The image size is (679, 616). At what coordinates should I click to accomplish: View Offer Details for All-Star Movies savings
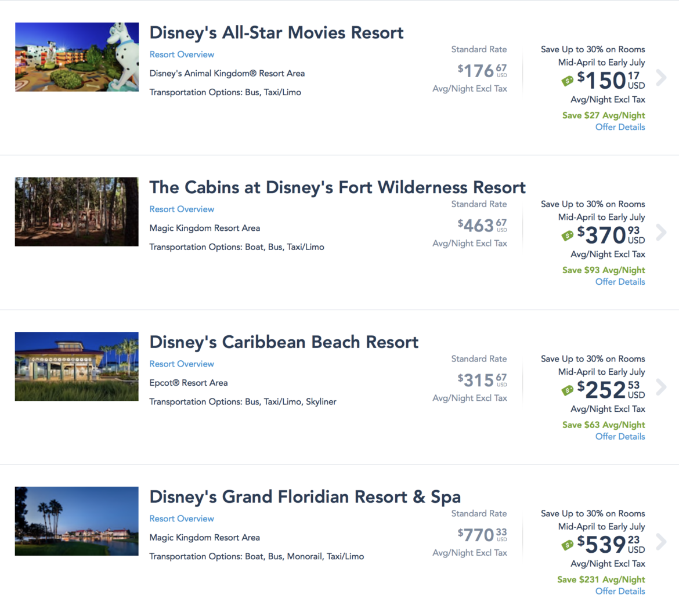coord(620,126)
